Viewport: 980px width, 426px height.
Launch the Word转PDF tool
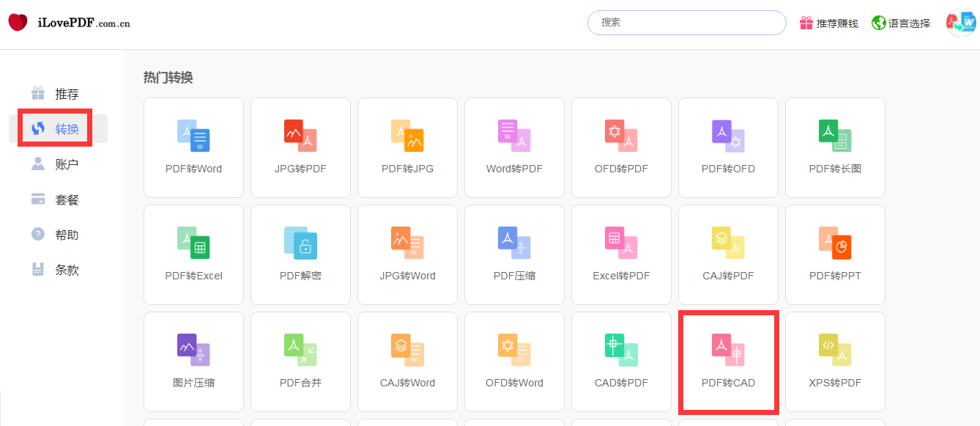click(x=514, y=147)
